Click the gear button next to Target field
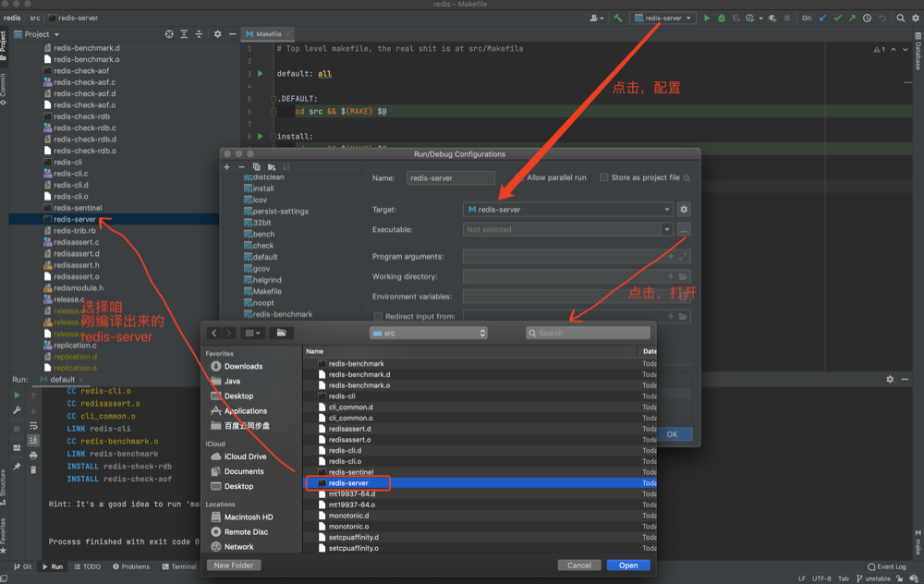This screenshot has height=584, width=924. coord(684,209)
